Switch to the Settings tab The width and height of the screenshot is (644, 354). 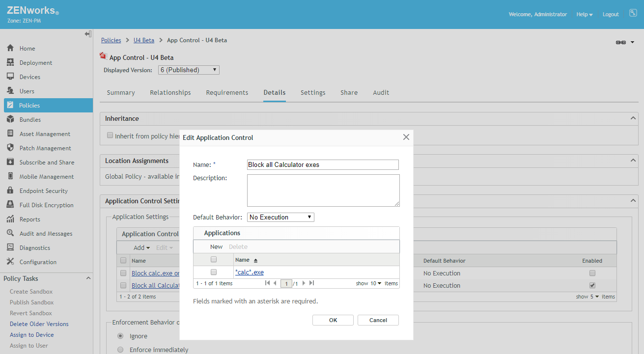(x=313, y=92)
